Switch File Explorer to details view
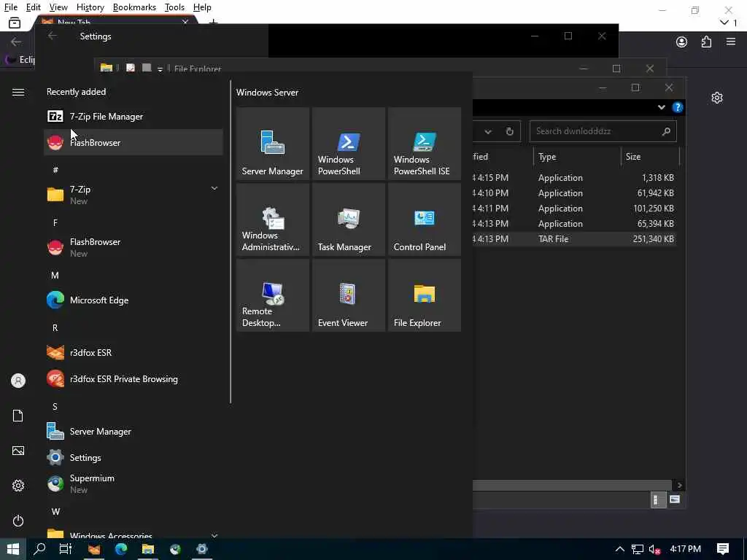The height and width of the screenshot is (560, 747). pyautogui.click(x=658, y=499)
